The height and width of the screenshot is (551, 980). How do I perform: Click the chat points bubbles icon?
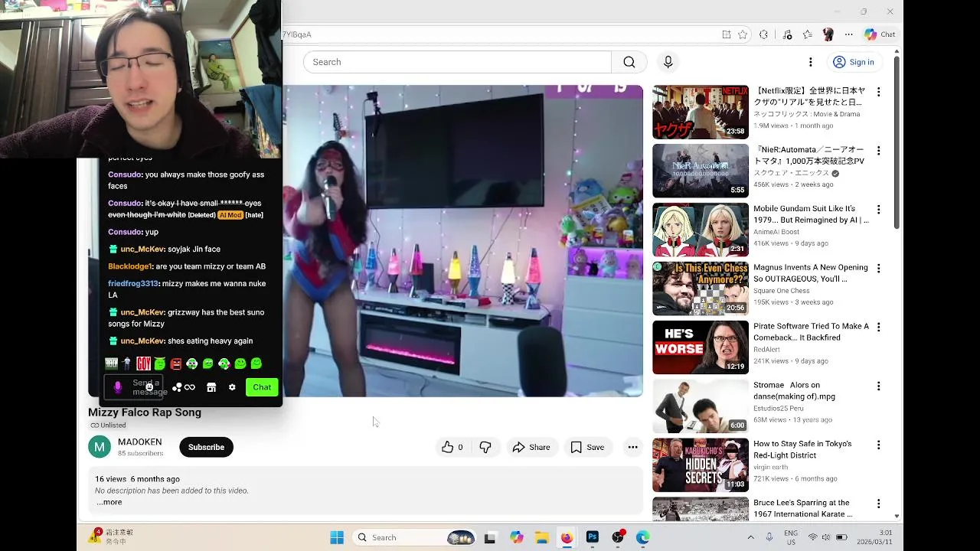pos(177,387)
